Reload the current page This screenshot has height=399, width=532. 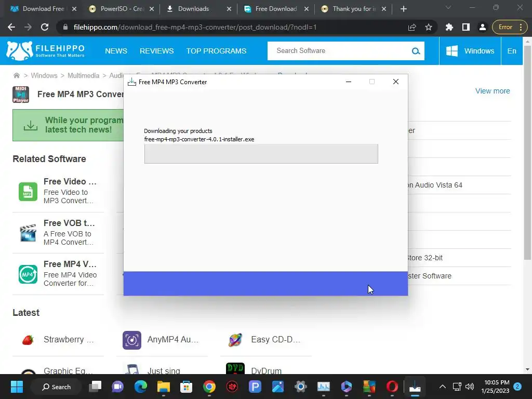point(45,27)
